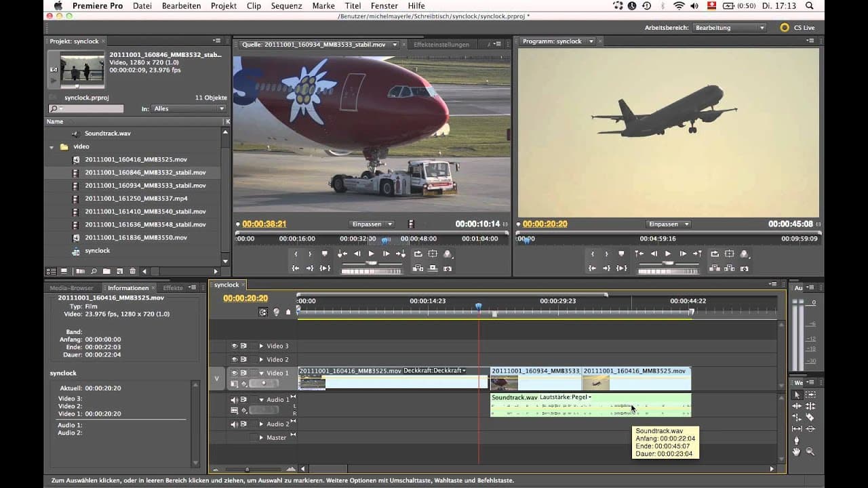Open the Fenster menu
Screen dimensions: 868x488
coord(384,6)
